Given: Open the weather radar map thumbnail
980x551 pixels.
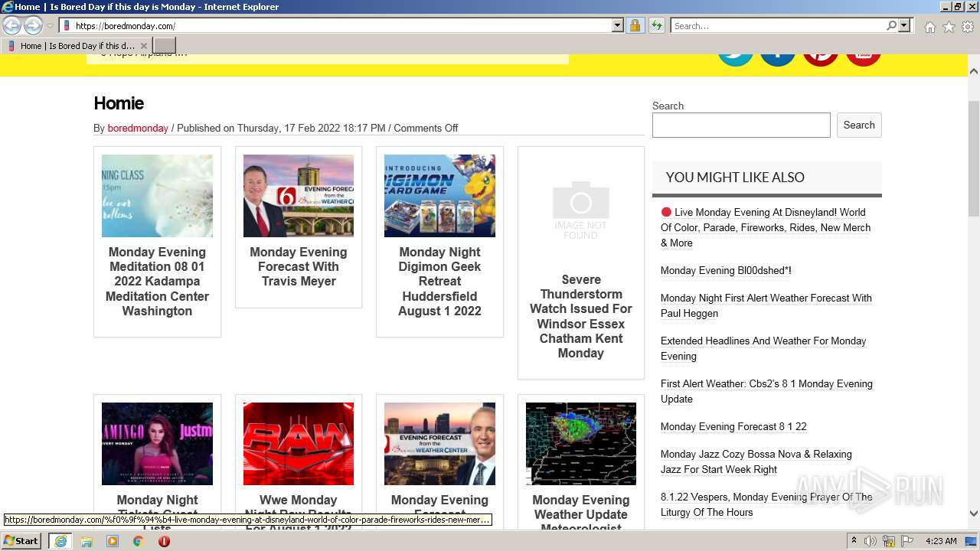Looking at the screenshot, I should 581,444.
